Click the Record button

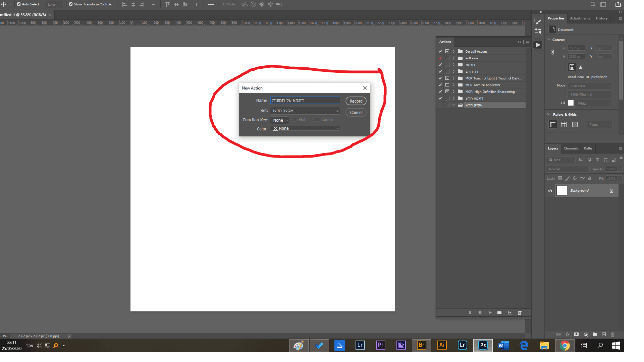click(356, 101)
